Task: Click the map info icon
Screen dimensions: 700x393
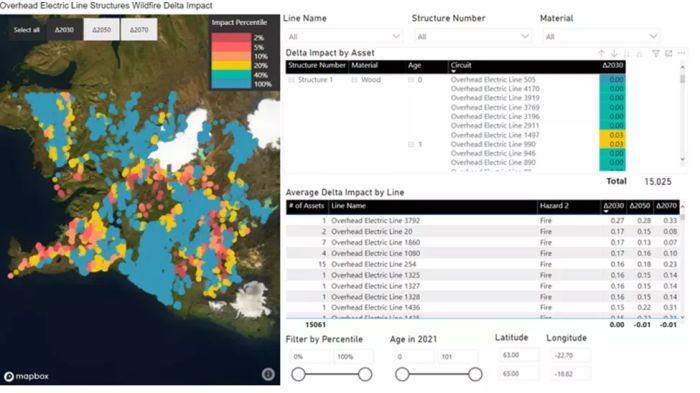Action: pyautogui.click(x=268, y=374)
